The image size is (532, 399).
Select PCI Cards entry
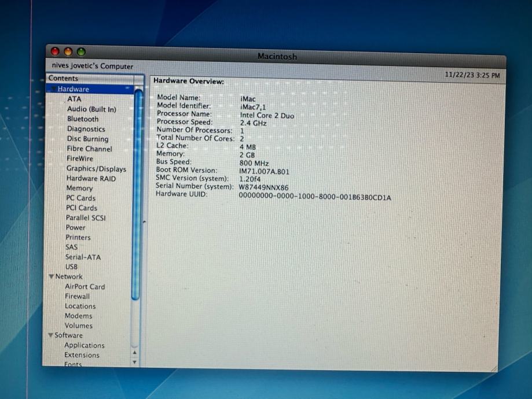tap(82, 208)
